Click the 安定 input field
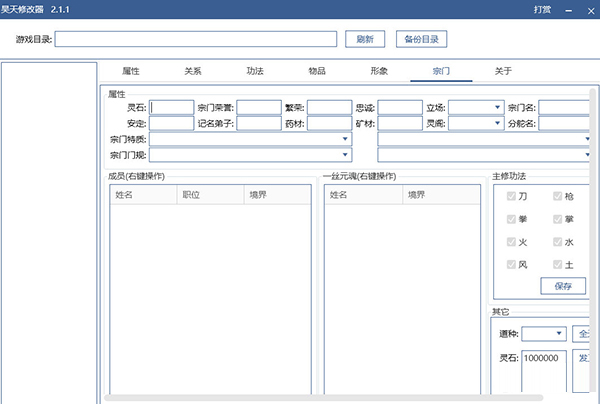The height and width of the screenshot is (404, 600). click(171, 123)
